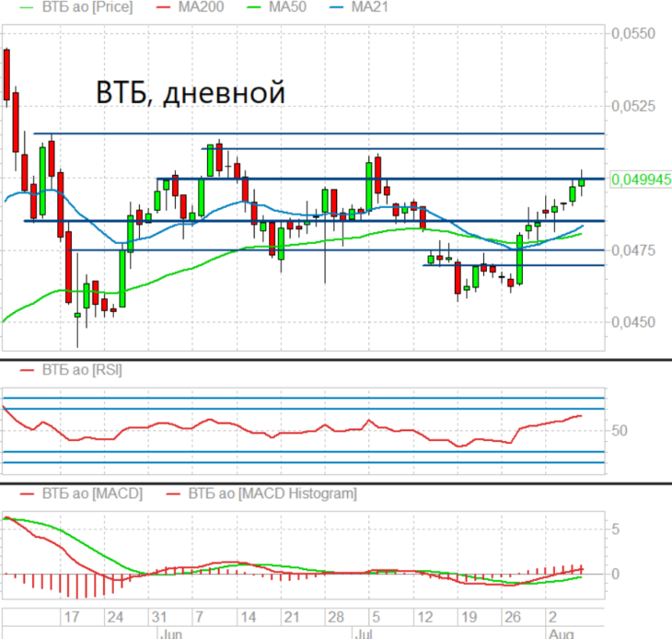Click the MA200 legend label
The width and height of the screenshot is (672, 639).
pos(201,6)
